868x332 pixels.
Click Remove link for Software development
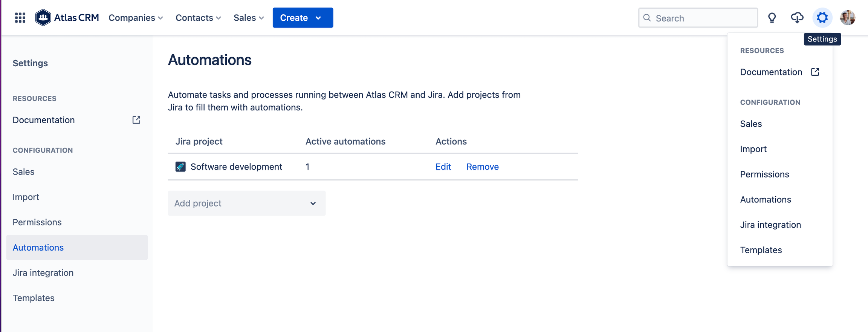pos(482,167)
